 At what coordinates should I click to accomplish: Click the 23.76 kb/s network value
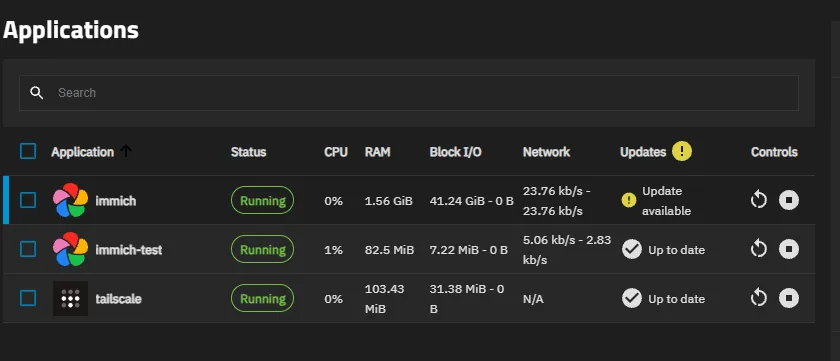pos(557,201)
